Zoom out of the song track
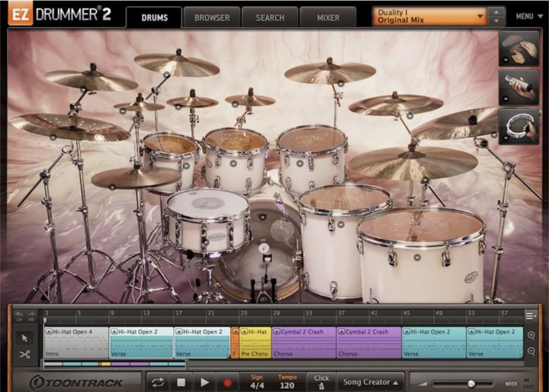This screenshot has height=392, width=549. (531, 350)
